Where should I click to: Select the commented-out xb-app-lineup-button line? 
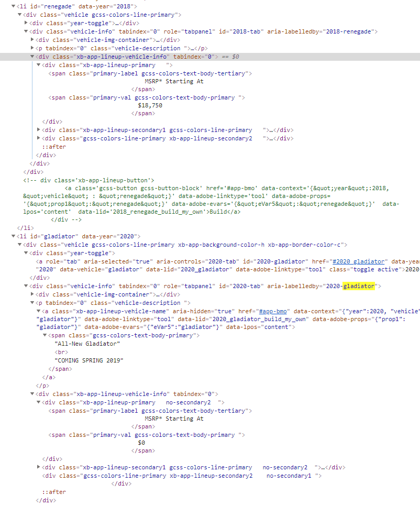point(89,180)
